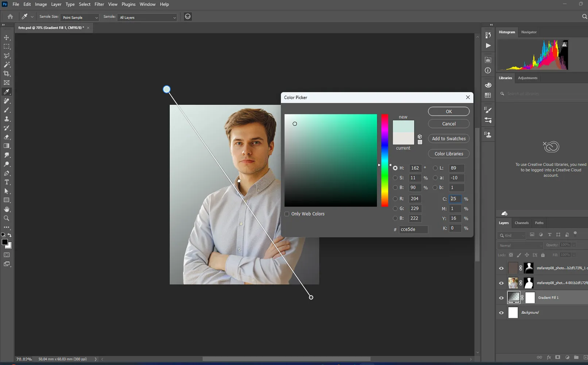
Task: Select the Horizontal Type tool
Action: pyautogui.click(x=7, y=182)
